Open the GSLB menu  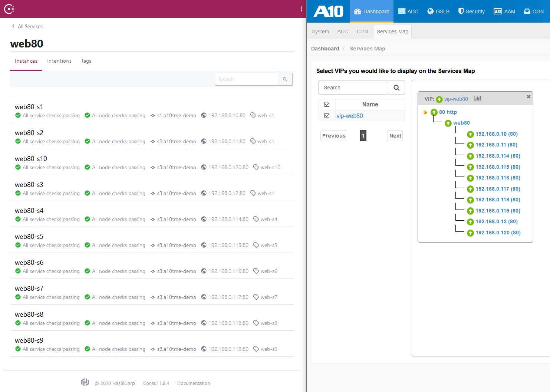pos(438,11)
